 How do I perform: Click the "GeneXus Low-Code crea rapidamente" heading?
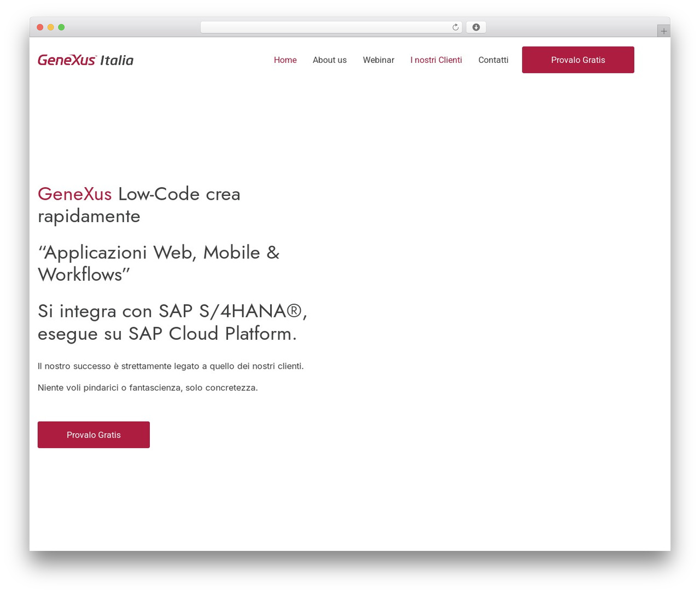(x=139, y=205)
